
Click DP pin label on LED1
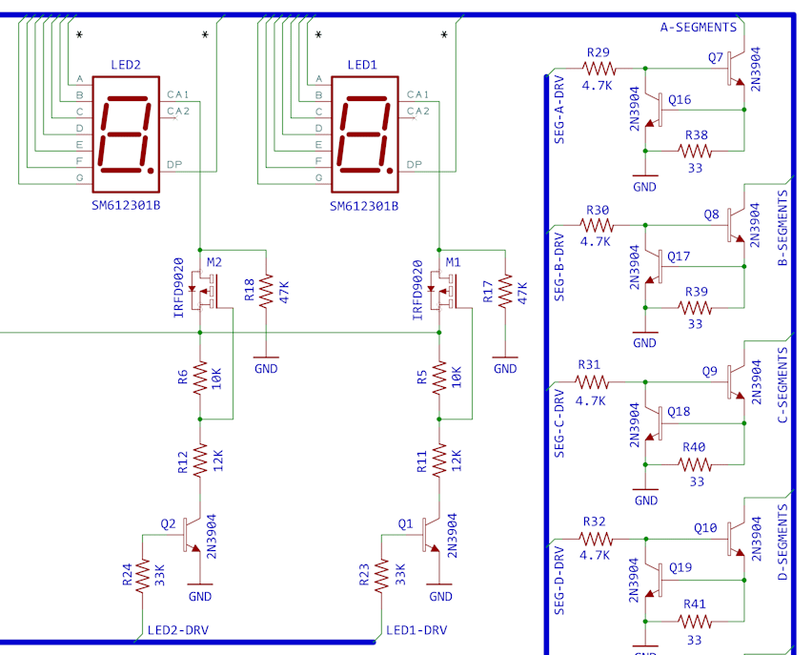click(x=415, y=164)
